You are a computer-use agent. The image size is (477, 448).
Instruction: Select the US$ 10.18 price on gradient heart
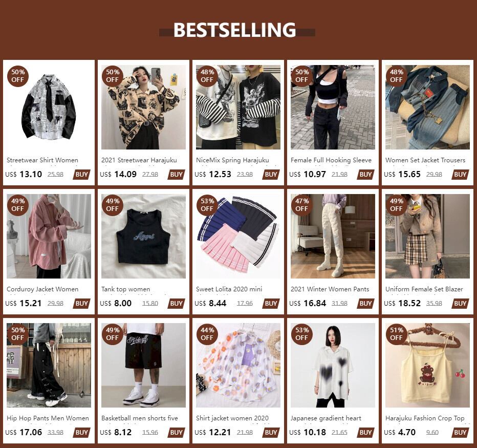308,433
